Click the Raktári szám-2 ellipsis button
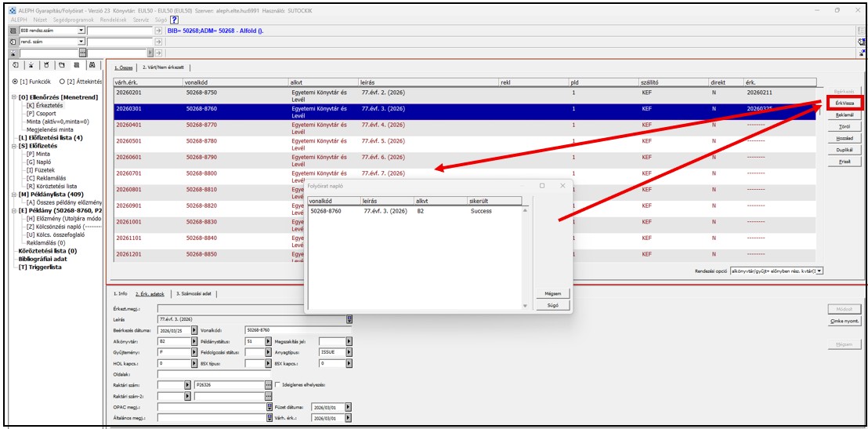This screenshot has height=429, width=868. (269, 396)
